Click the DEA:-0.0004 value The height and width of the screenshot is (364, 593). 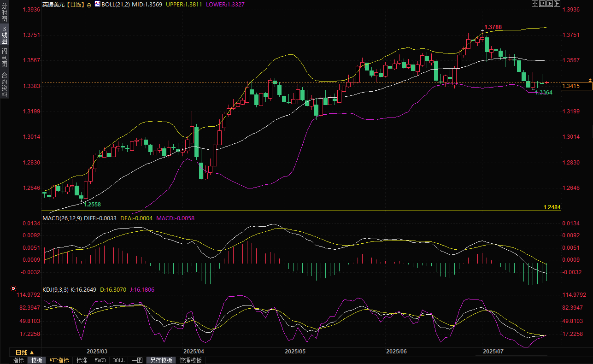coord(136,218)
